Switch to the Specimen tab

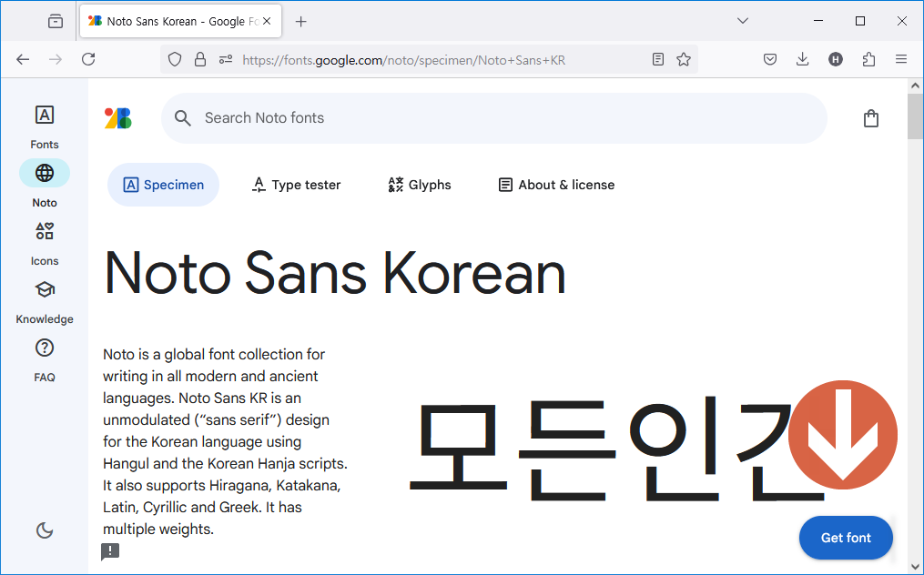click(x=163, y=185)
